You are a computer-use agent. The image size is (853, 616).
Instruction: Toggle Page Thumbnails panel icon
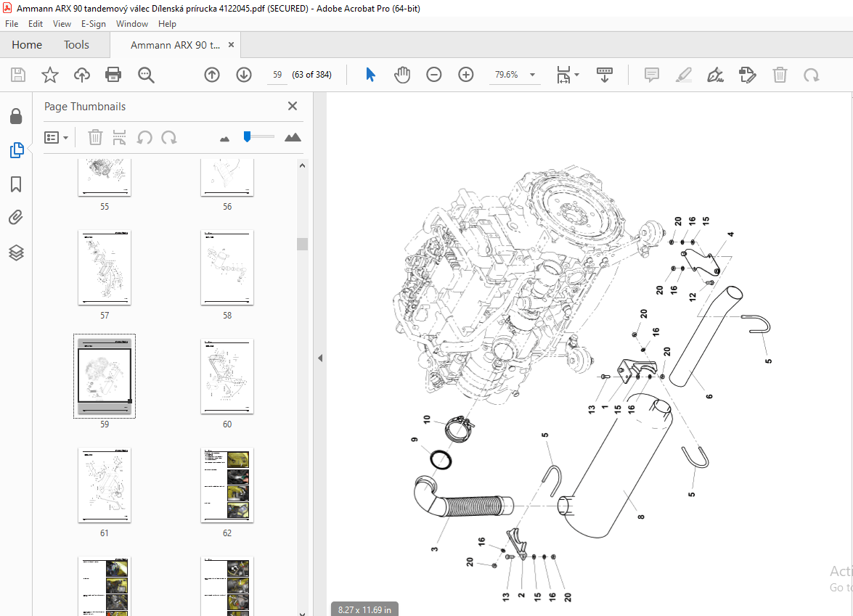16,150
